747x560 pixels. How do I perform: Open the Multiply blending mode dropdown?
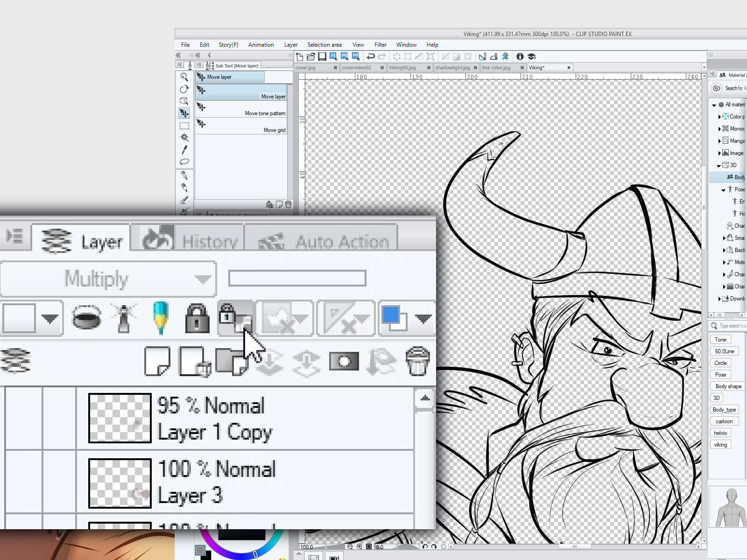point(108,279)
